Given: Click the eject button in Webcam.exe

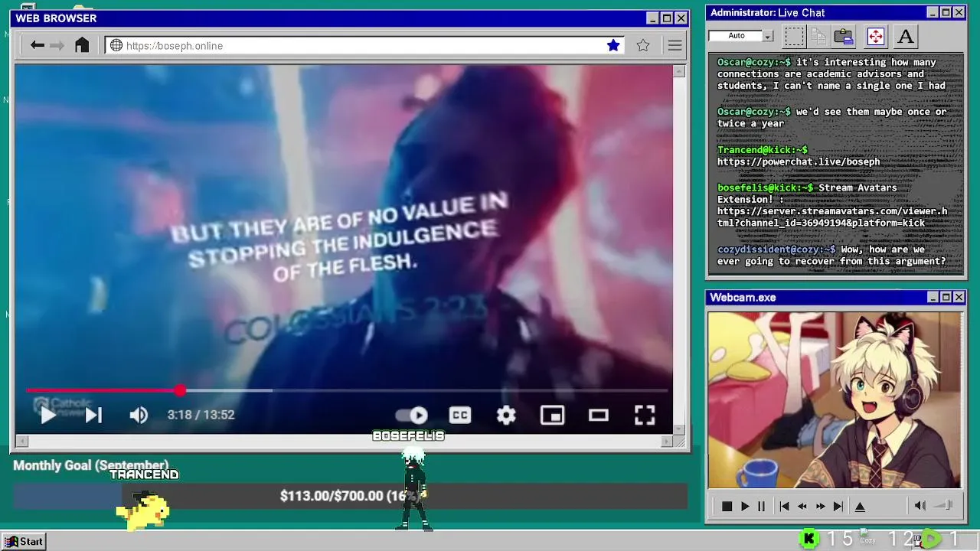Looking at the screenshot, I should coord(860,507).
